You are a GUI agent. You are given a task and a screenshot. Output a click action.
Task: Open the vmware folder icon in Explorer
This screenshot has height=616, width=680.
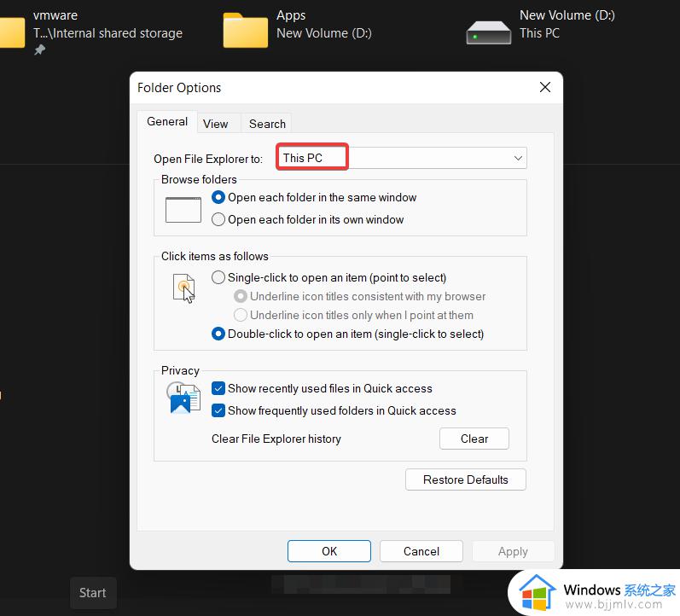[12, 32]
